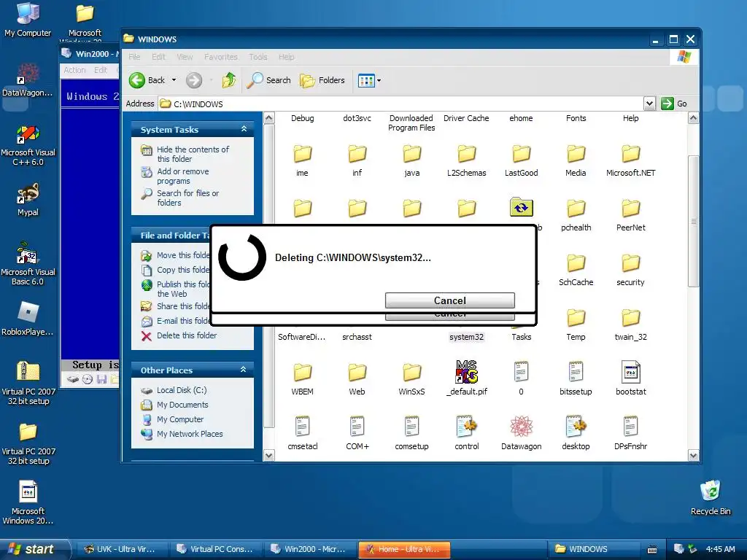Switch to Home - Ultra Vi... taskbar button
The height and width of the screenshot is (560, 747).
tap(403, 549)
